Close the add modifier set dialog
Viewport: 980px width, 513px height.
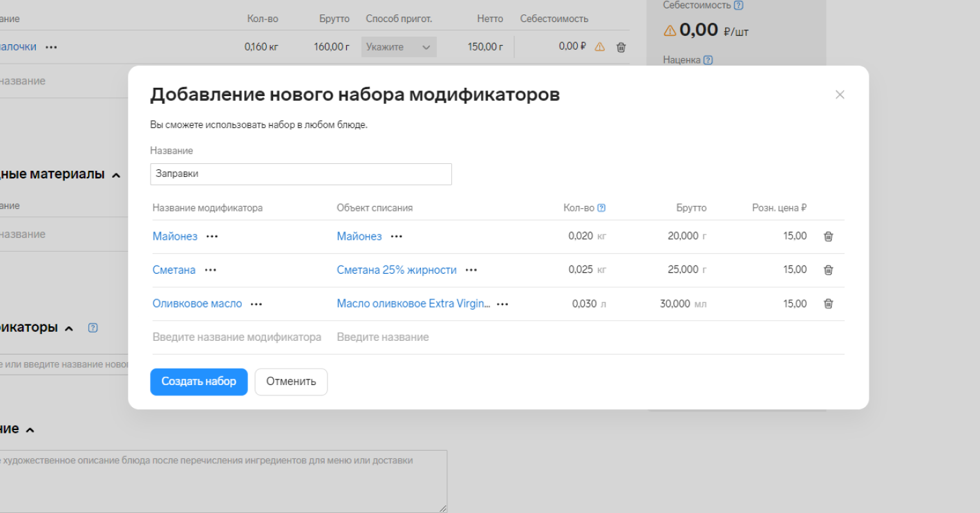840,95
